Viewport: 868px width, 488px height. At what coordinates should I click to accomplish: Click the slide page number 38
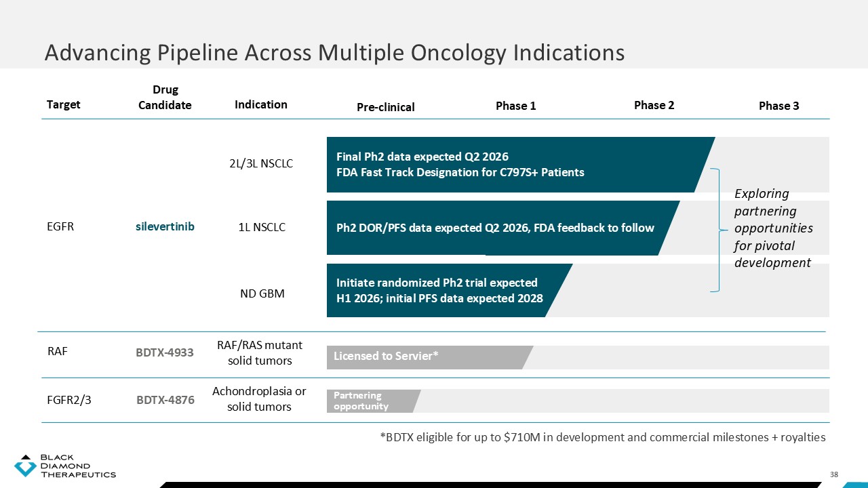(x=834, y=474)
